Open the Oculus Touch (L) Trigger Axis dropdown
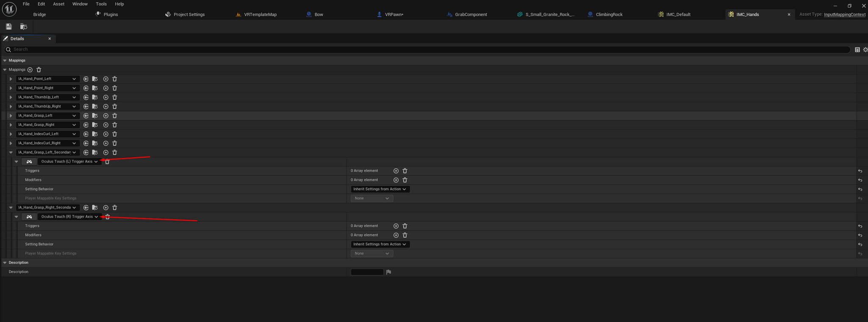Screen dimensions: 868x322 70,161
